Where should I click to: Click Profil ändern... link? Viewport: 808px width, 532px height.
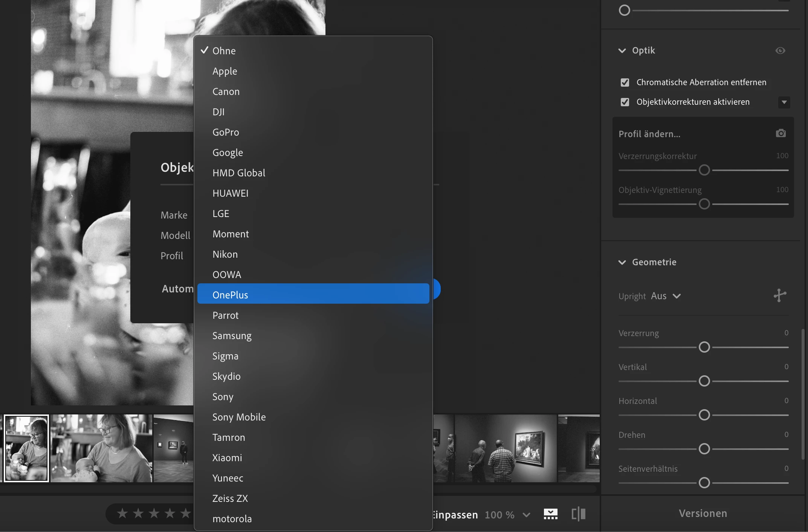(x=649, y=134)
